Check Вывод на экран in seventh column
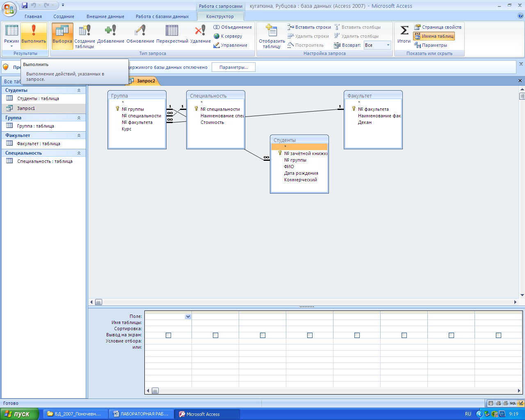Image resolution: width=525 pixels, height=420 pixels. tap(451, 335)
